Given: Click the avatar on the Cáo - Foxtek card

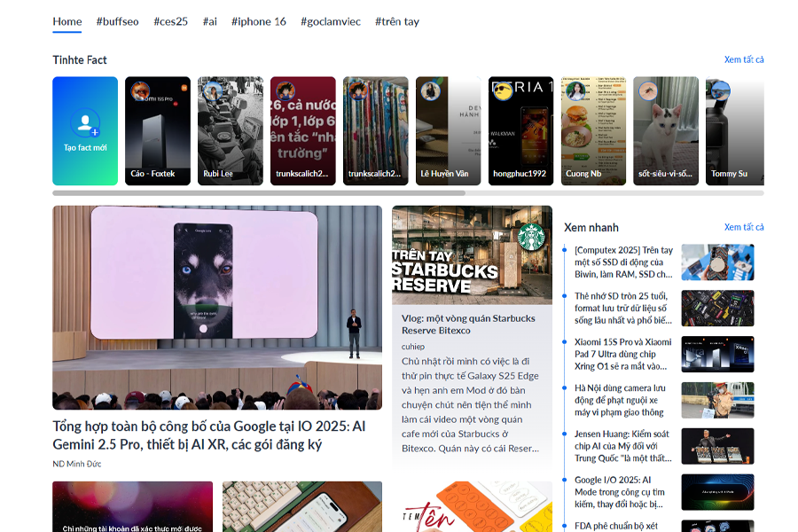Looking at the screenshot, I should click(140, 91).
